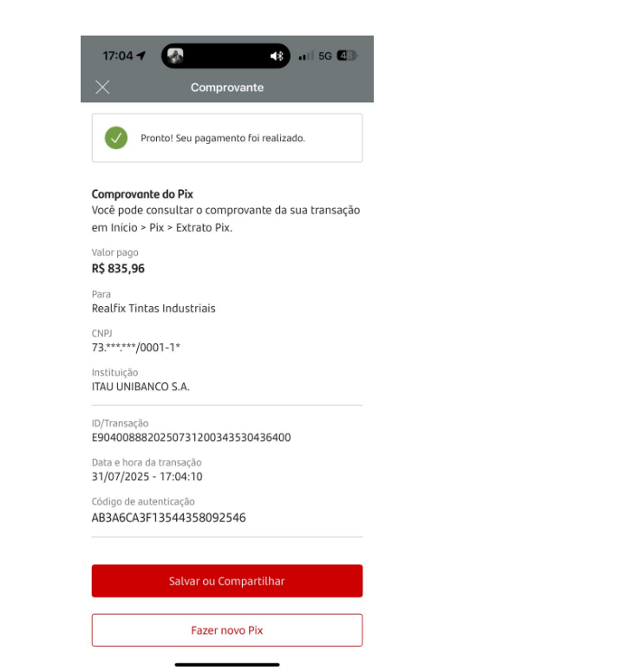Tap the payment completed confirmation banner
Image resolution: width=627 pixels, height=672 pixels.
pos(227,138)
